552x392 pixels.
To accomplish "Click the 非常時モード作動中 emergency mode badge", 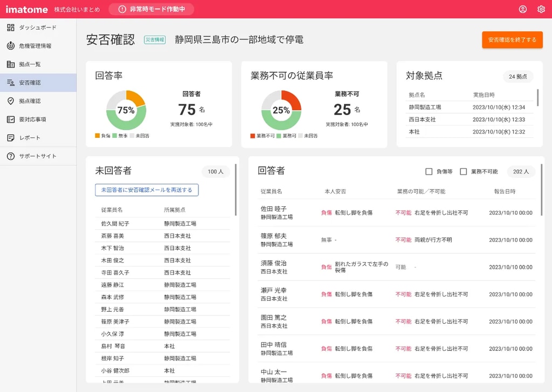I will [x=151, y=9].
